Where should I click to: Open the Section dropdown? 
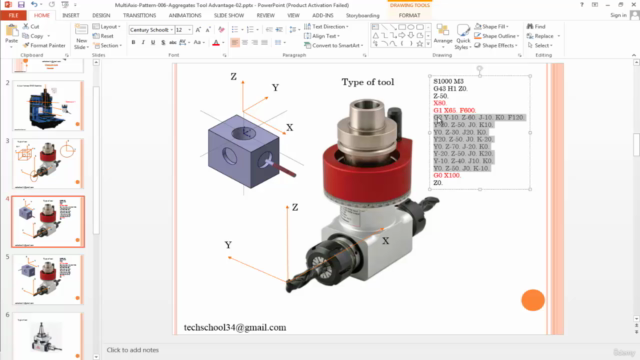[x=107, y=45]
